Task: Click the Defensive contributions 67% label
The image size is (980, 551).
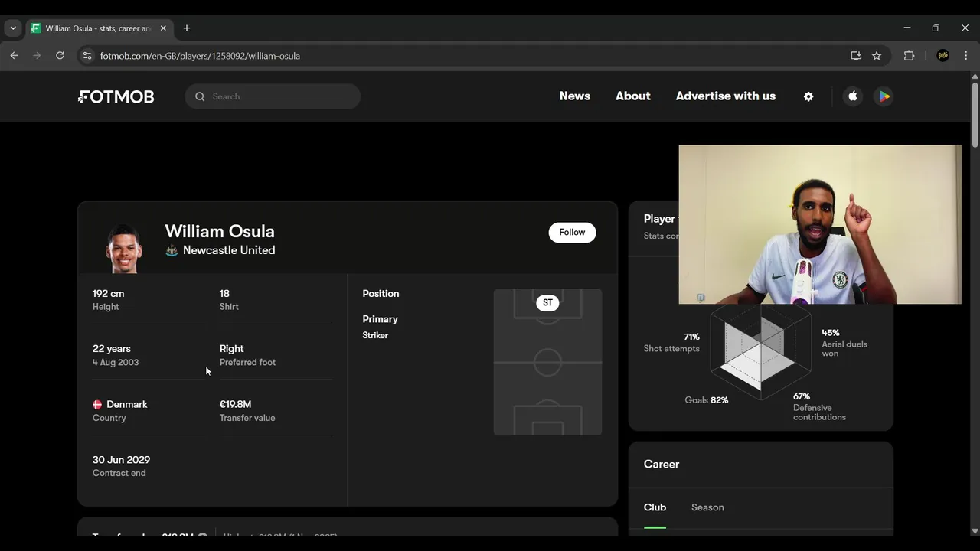Action: 819,406
